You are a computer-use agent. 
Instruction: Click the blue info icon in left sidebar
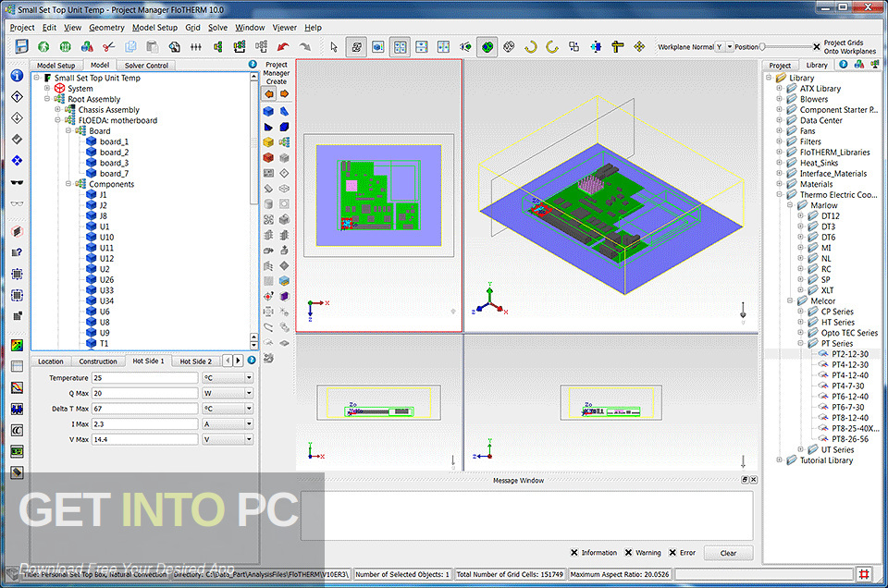coord(17,75)
